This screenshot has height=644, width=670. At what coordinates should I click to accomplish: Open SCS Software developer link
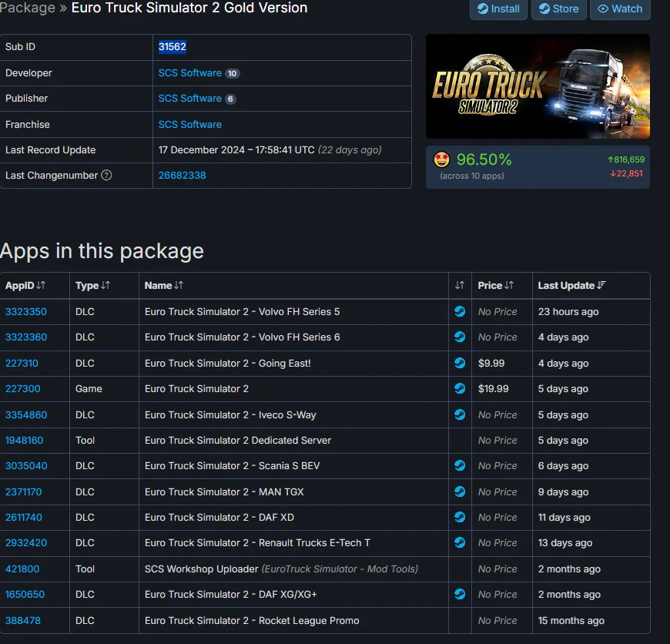click(x=189, y=73)
